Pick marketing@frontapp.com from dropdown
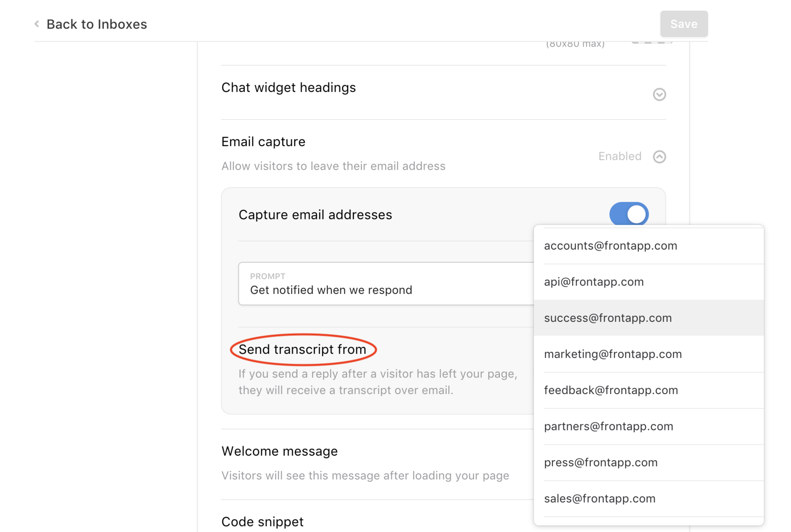The width and height of the screenshot is (791, 532). coord(649,354)
